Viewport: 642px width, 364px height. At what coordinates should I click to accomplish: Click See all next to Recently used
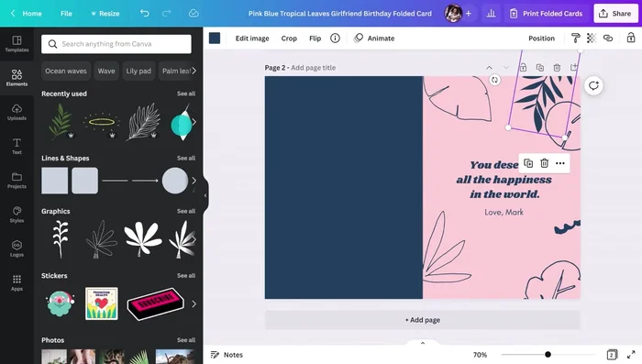(x=186, y=94)
